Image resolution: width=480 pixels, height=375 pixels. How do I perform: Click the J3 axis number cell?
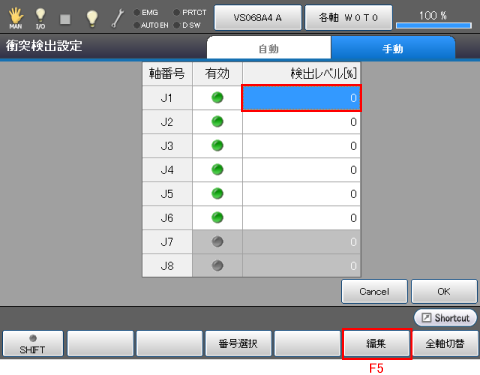click(167, 146)
